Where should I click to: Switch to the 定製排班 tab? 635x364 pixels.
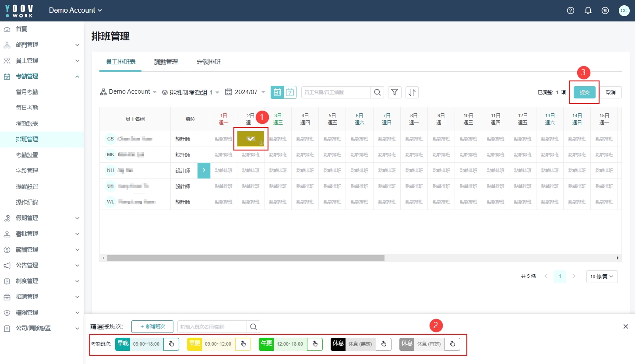pyautogui.click(x=208, y=62)
